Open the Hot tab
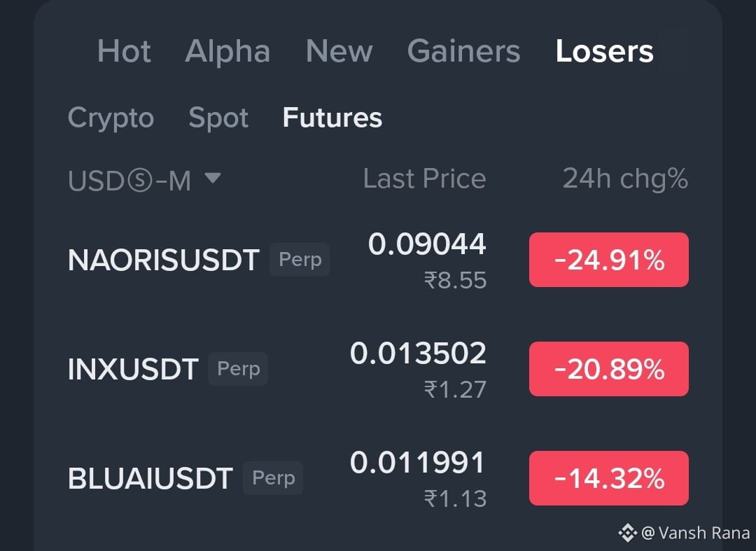 124,51
